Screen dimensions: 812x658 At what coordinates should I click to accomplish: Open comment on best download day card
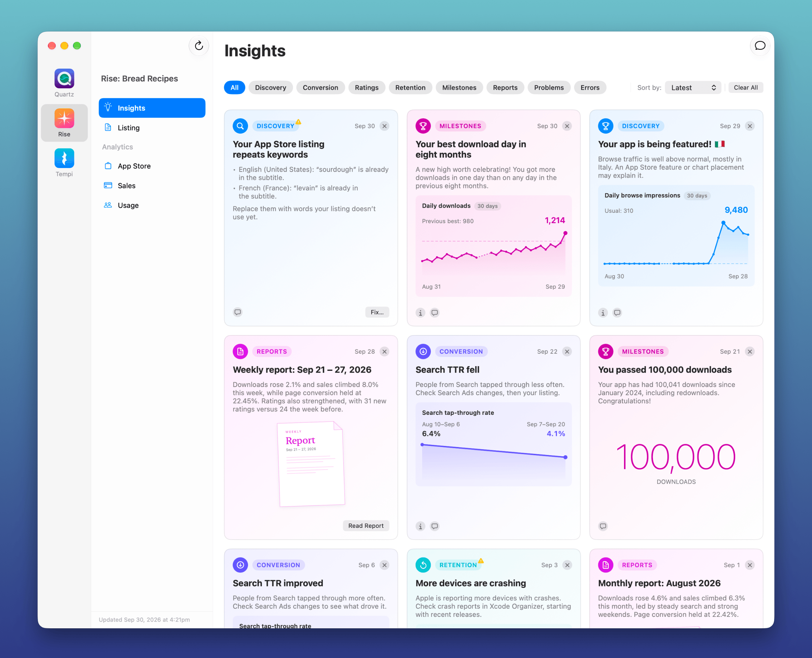pos(435,313)
